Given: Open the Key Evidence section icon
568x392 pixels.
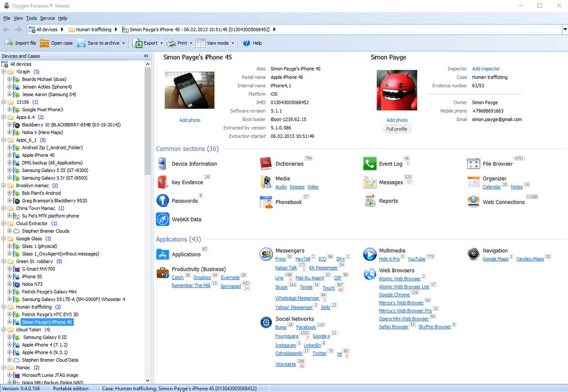Looking at the screenshot, I should point(162,182).
